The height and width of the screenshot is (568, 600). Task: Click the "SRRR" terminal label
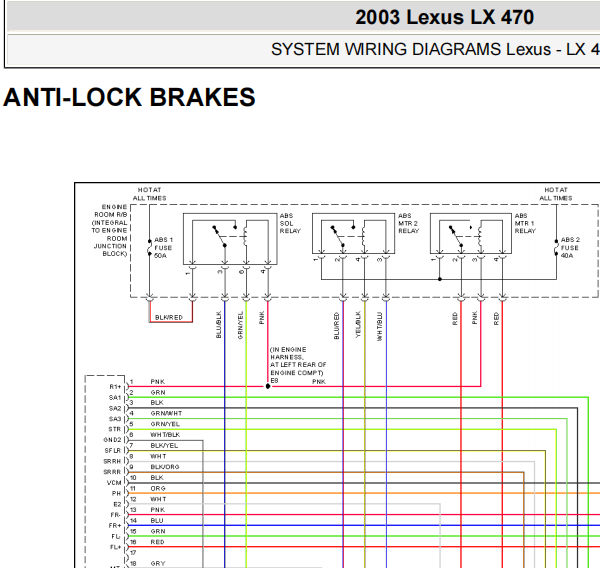click(x=112, y=472)
